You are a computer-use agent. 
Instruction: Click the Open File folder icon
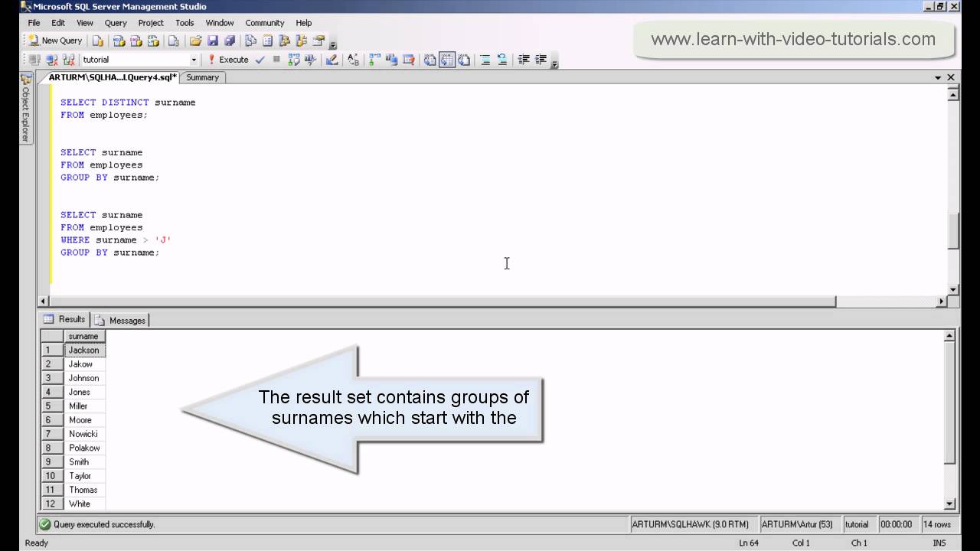[195, 41]
